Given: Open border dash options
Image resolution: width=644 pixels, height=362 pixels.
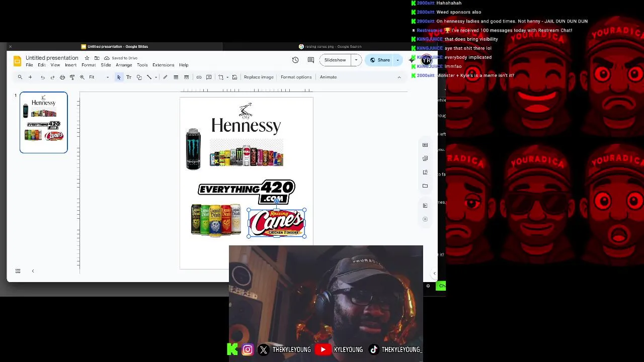Looking at the screenshot, I should [186, 77].
